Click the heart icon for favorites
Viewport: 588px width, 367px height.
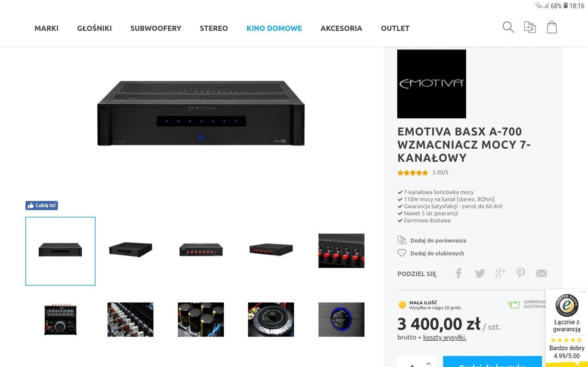[402, 253]
